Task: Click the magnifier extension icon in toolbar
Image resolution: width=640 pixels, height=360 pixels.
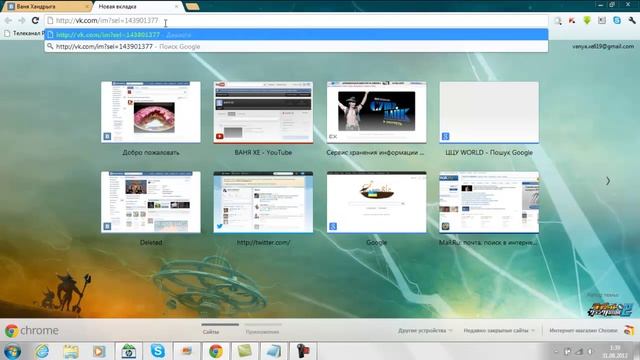Action: [558, 20]
